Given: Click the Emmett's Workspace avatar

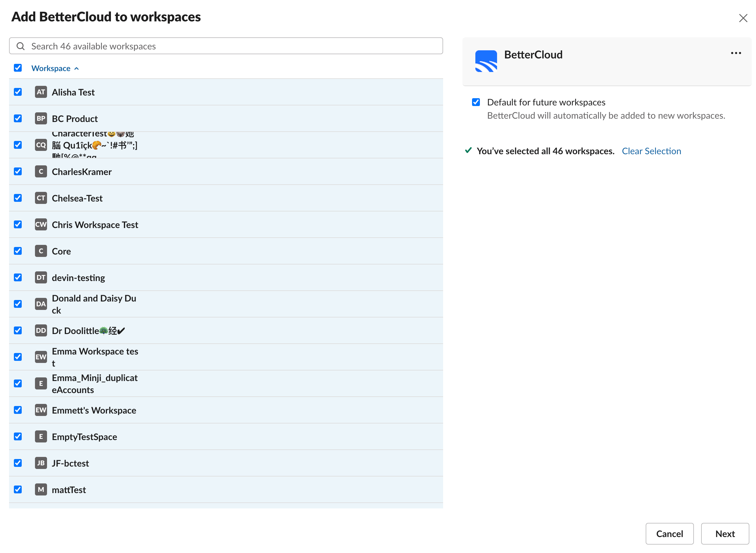Looking at the screenshot, I should pos(40,410).
